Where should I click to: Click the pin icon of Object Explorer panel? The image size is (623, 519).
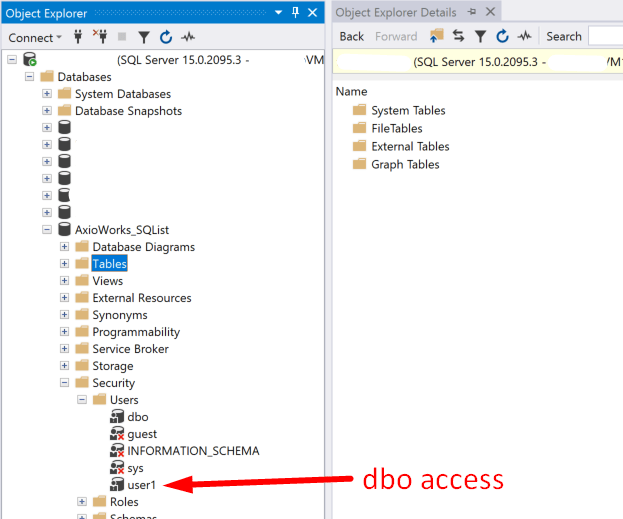tap(295, 13)
